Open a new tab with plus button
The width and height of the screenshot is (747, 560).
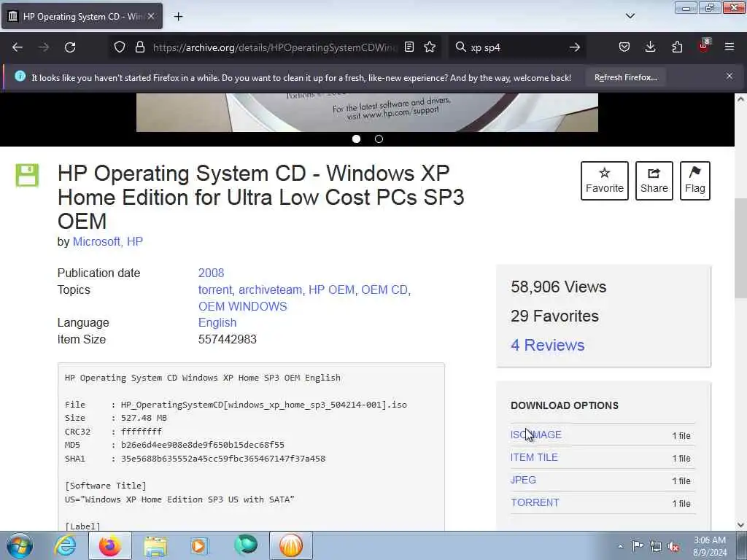[x=178, y=17]
